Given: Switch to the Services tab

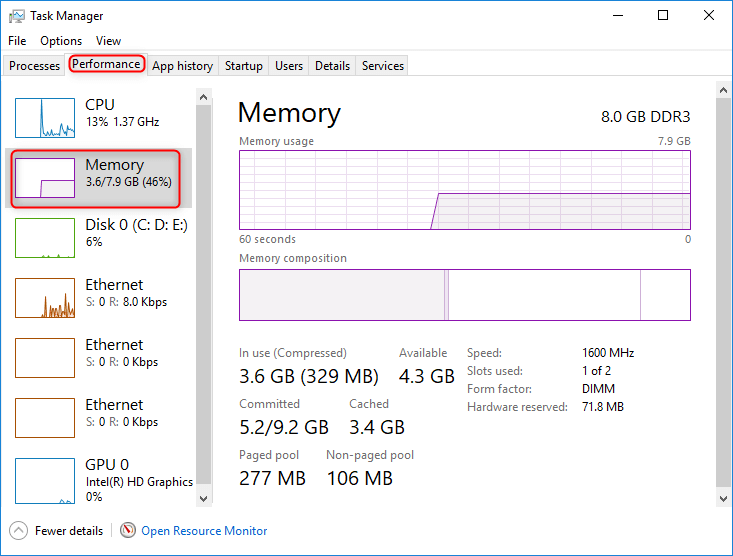Looking at the screenshot, I should coord(383,66).
